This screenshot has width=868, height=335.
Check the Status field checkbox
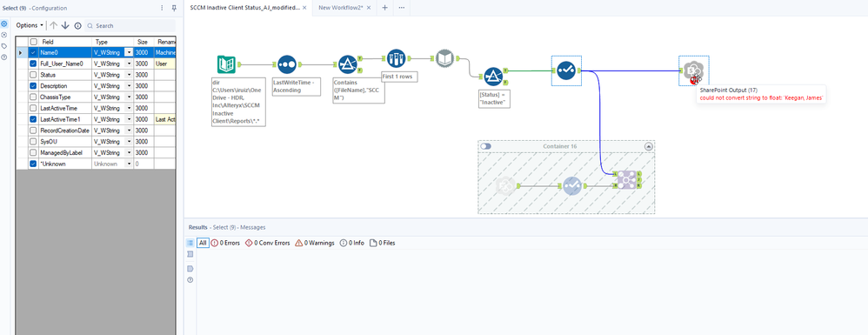click(x=33, y=75)
